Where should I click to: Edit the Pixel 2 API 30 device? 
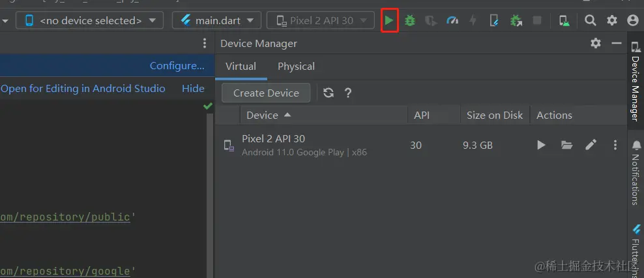coord(591,145)
